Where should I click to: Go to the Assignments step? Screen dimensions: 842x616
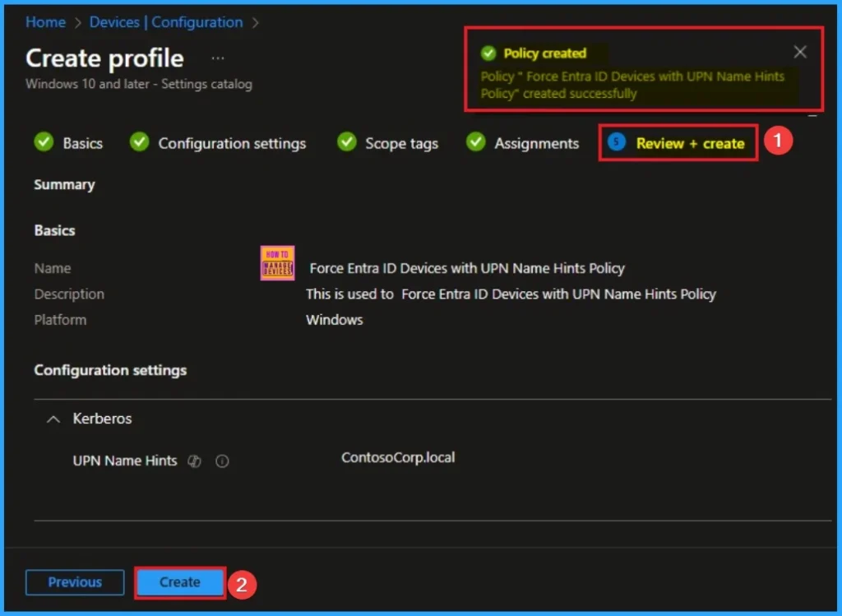[x=536, y=143]
